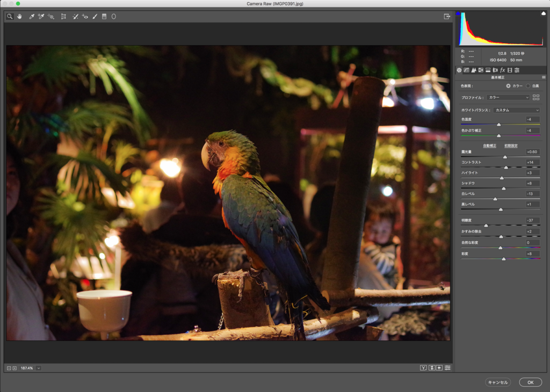Switch to the Basic adjustments tab

[459, 70]
